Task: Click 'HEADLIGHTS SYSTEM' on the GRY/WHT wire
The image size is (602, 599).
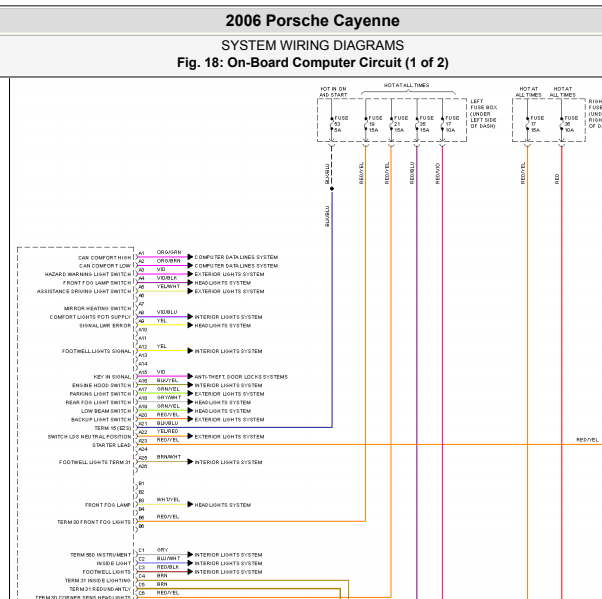Action: click(223, 402)
